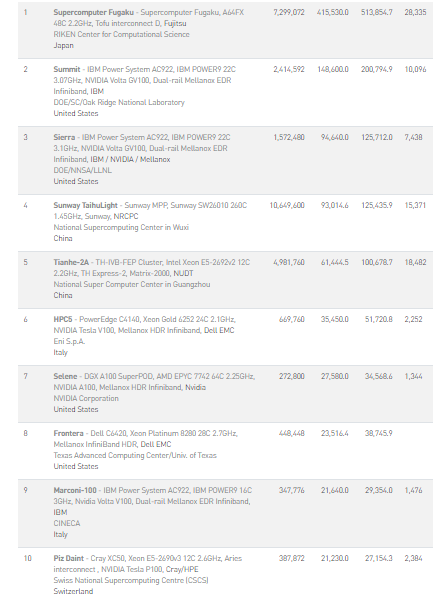
Task: Click Texas Advanced Computing Center/Univ. of Texas
Action: point(135,455)
